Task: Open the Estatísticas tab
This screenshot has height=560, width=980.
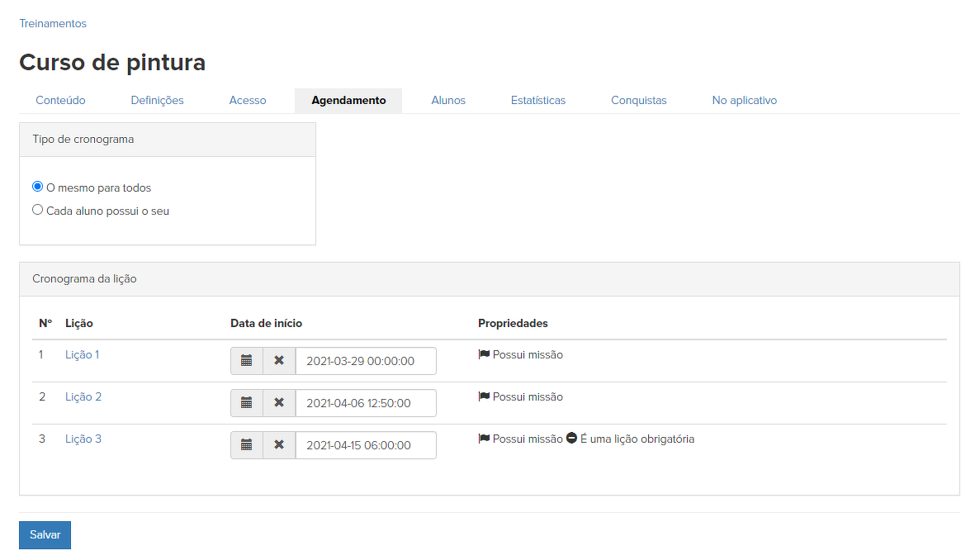Action: click(x=538, y=101)
